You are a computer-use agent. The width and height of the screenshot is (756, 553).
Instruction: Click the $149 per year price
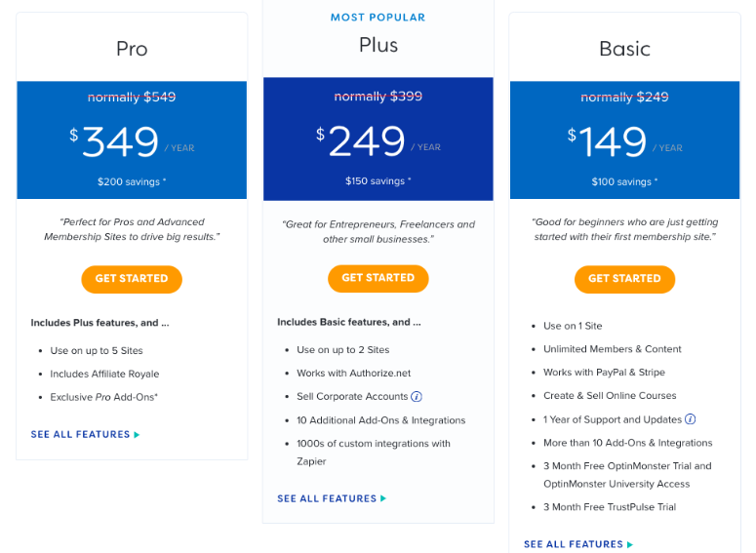coord(624,141)
